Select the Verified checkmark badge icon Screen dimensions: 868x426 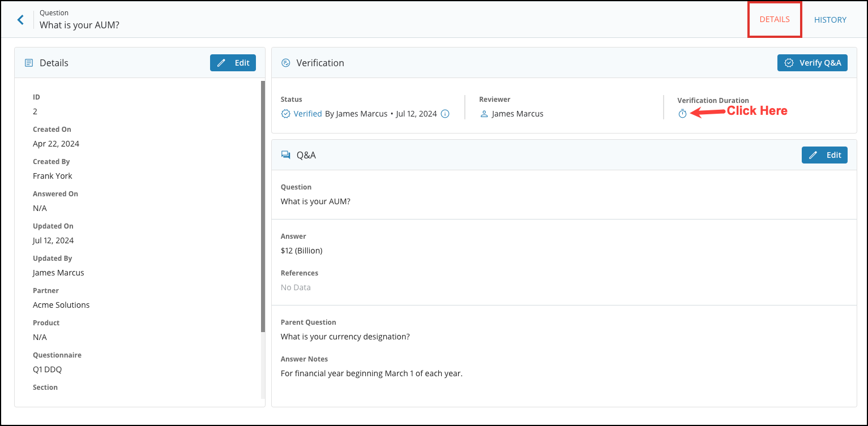(285, 113)
